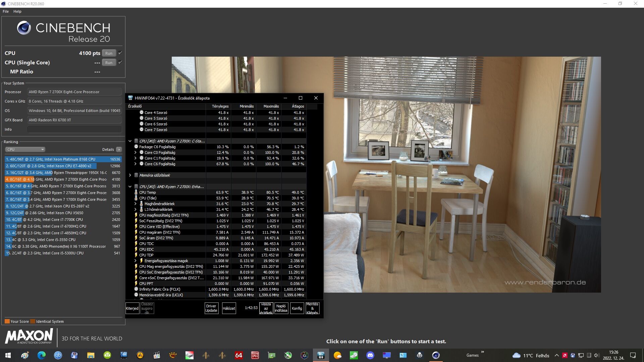Viewport: 644px width, 362px height.
Task: Open AMD Radeon Software tray icon
Action: point(565,355)
